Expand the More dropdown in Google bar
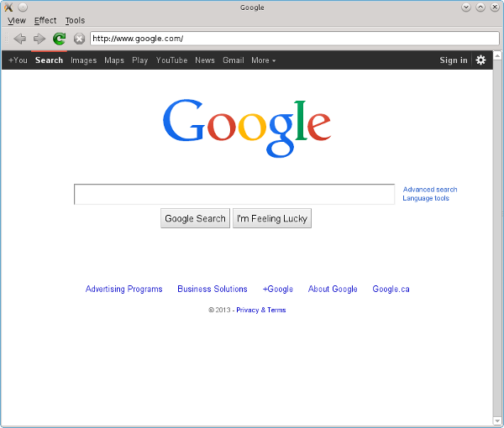The image size is (504, 428). click(x=263, y=60)
